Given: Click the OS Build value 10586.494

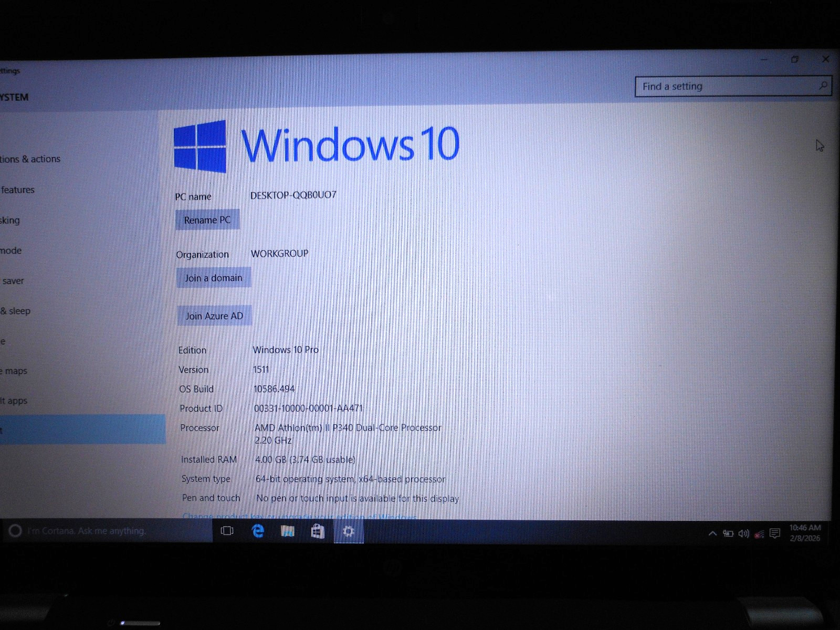Looking at the screenshot, I should 274,389.
